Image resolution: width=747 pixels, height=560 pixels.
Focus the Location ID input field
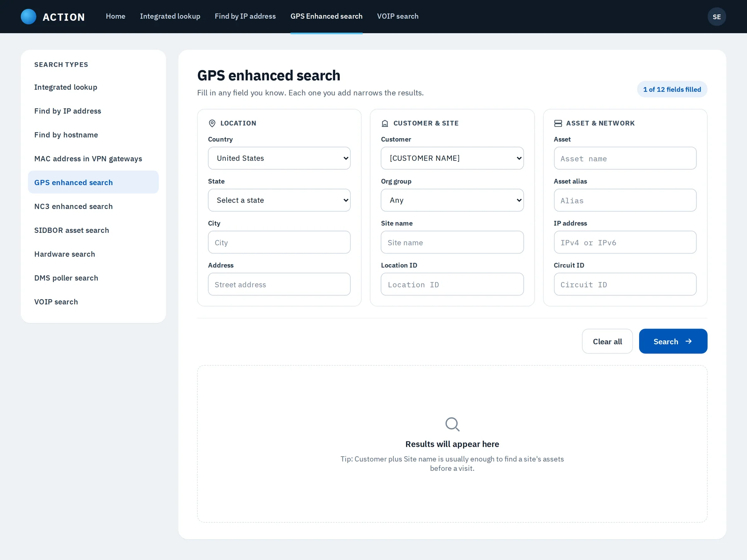click(452, 284)
